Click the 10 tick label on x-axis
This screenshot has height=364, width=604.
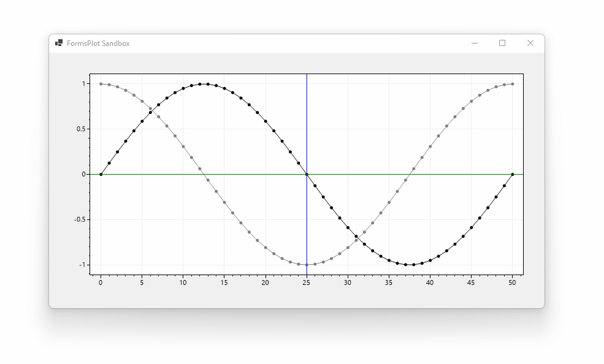[183, 283]
